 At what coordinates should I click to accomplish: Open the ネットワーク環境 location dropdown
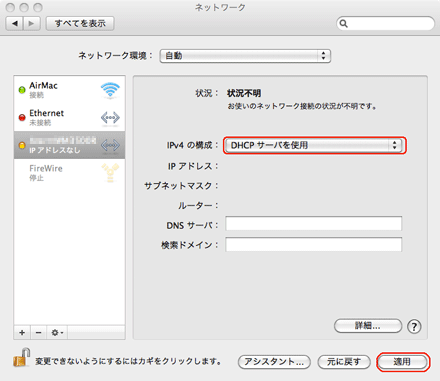[x=245, y=56]
